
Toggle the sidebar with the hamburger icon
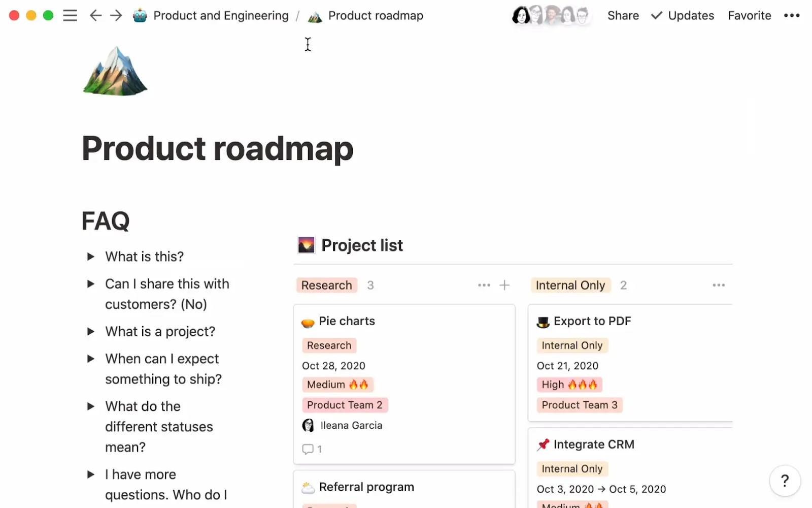(70, 15)
